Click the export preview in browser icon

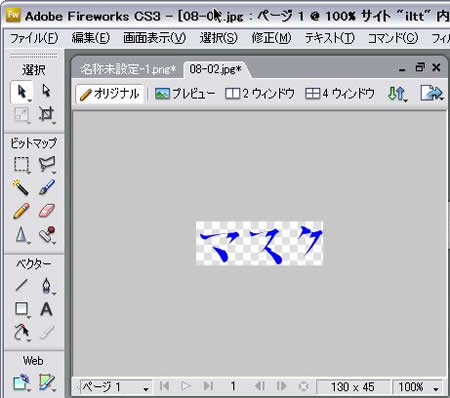point(432,94)
